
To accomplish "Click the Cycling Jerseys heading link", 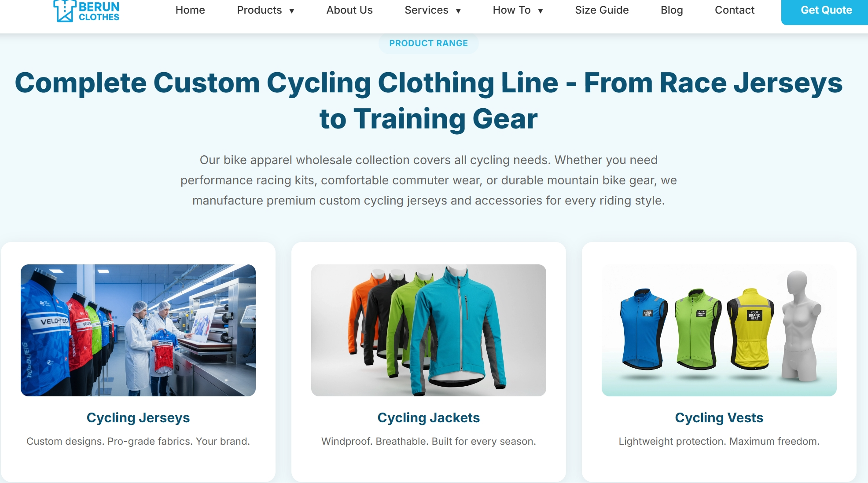I will tap(138, 417).
